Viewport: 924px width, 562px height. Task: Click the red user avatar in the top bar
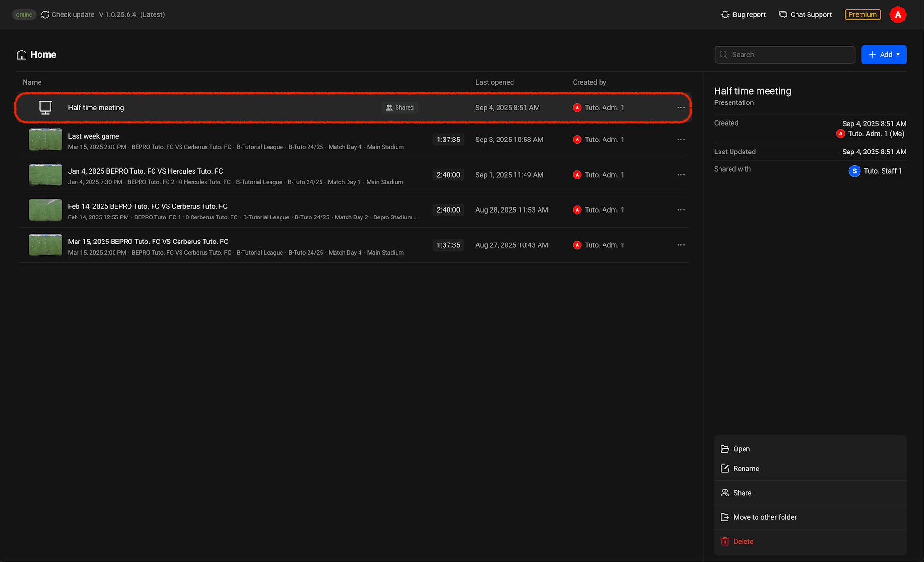898,15
